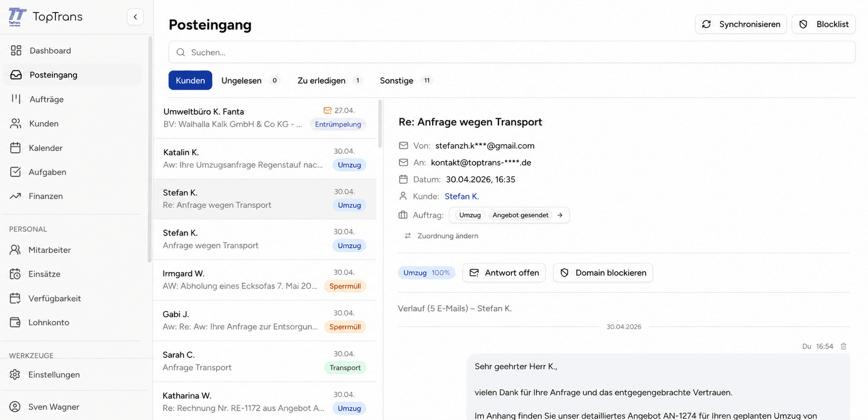Select the Kunden tab
The height and width of the screenshot is (420, 868).
190,80
